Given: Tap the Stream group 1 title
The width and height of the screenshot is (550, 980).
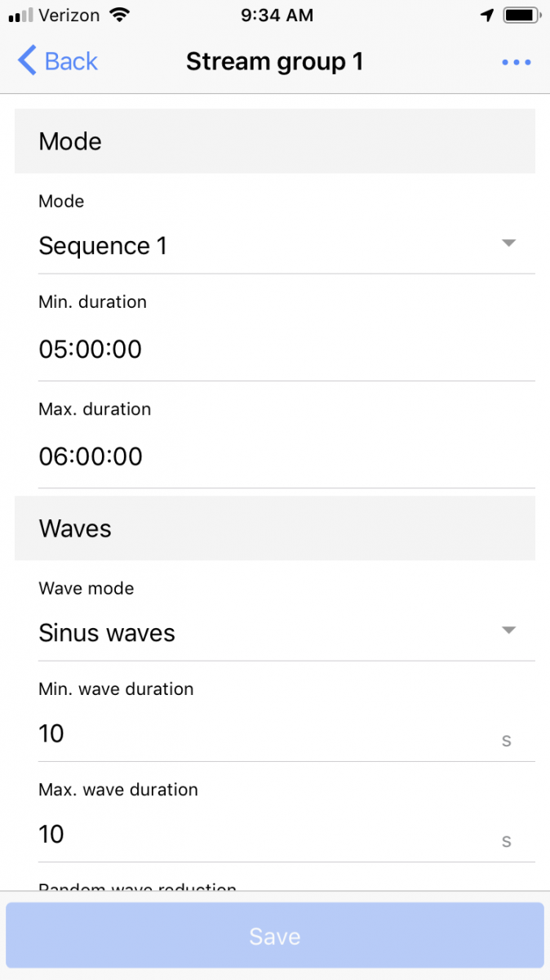Looking at the screenshot, I should 274,61.
